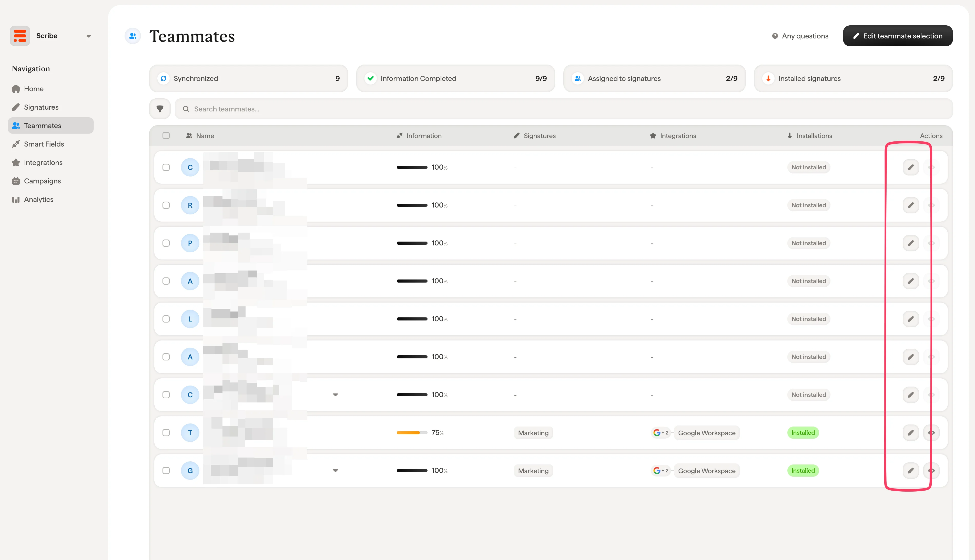Click the Integrations column header

tap(673, 136)
